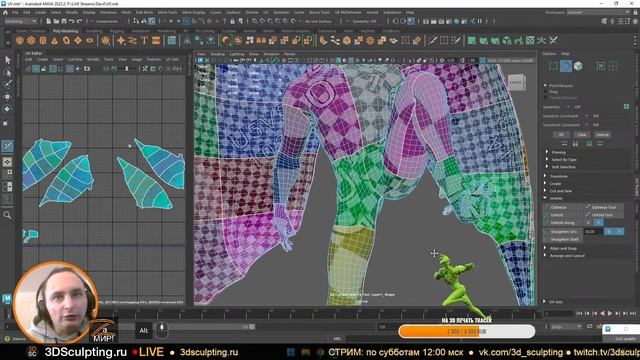Select the shaded cube mode in UV Toolkit
This screenshot has height=360, width=640.
pos(578,66)
